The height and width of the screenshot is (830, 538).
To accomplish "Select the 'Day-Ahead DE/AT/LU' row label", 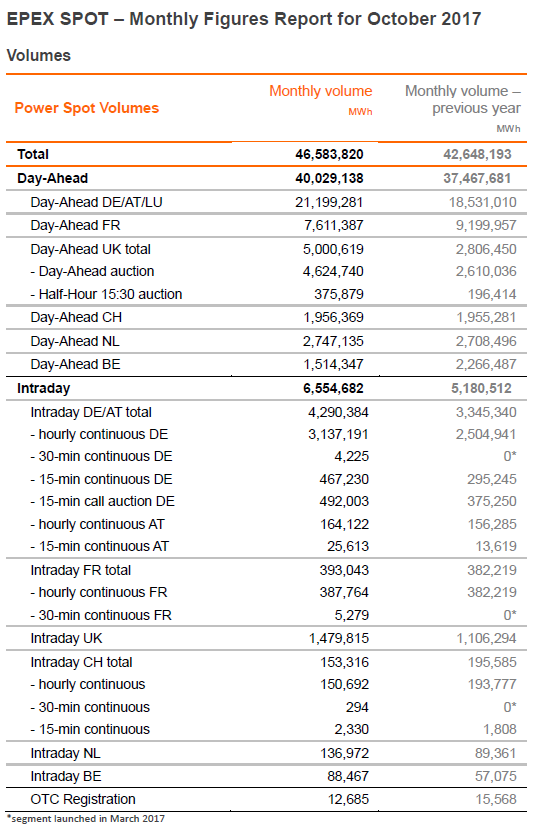I will (96, 202).
